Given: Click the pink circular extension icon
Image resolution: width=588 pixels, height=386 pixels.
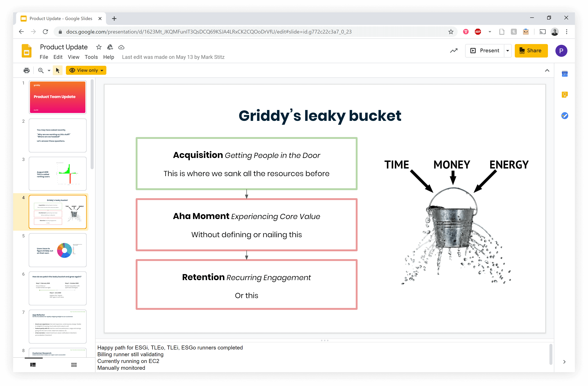Looking at the screenshot, I should click(466, 32).
